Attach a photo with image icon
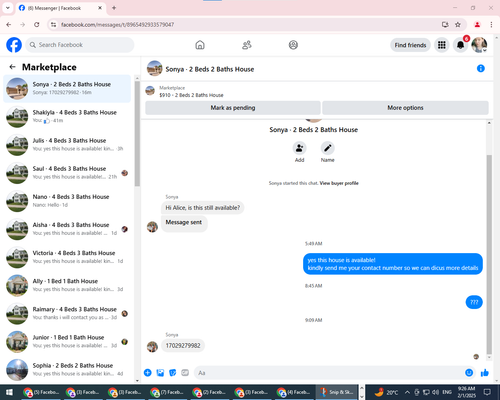500x400 pixels. (x=160, y=373)
